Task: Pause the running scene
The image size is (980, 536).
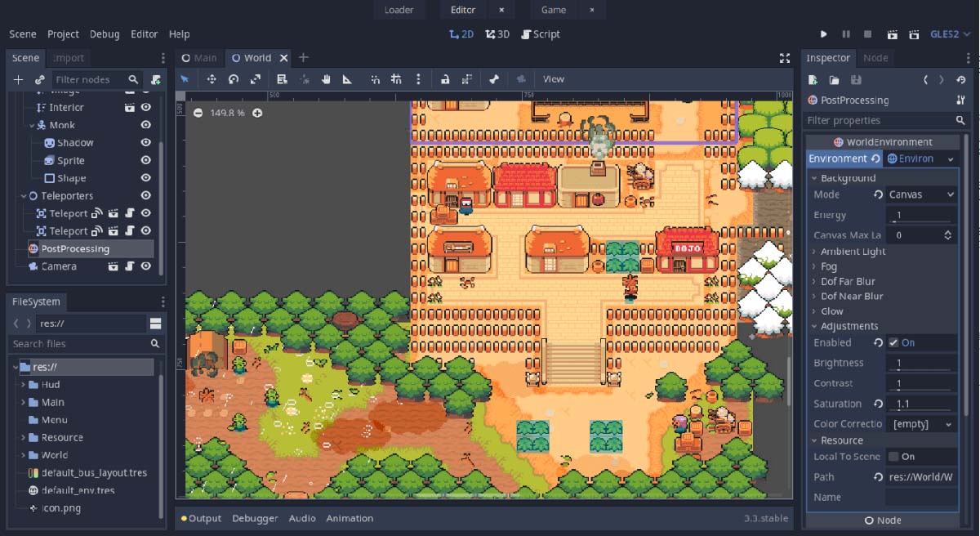Action: [845, 34]
